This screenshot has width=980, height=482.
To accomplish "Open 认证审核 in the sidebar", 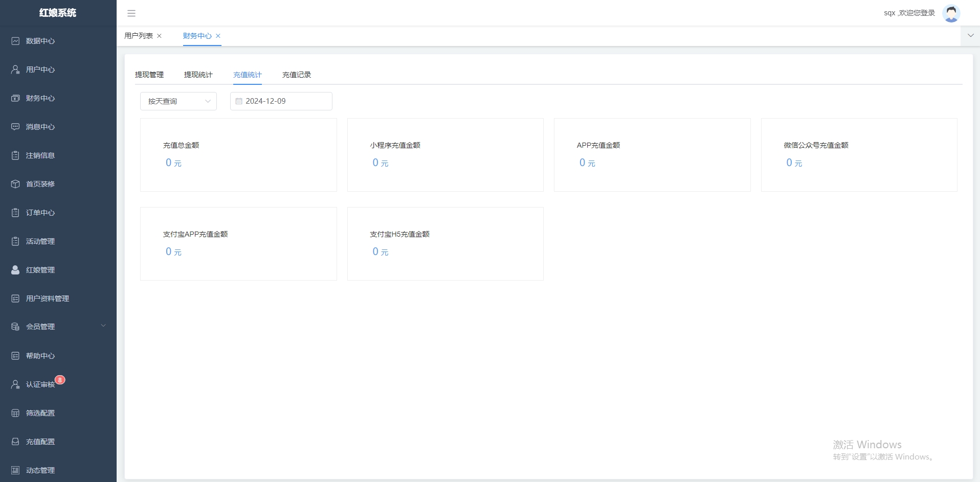I will 40,384.
